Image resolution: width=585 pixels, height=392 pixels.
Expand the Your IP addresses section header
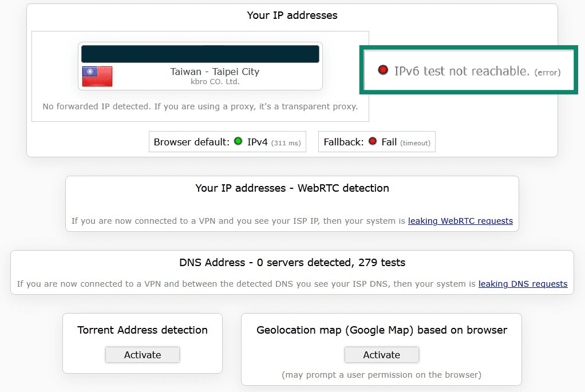(x=292, y=15)
